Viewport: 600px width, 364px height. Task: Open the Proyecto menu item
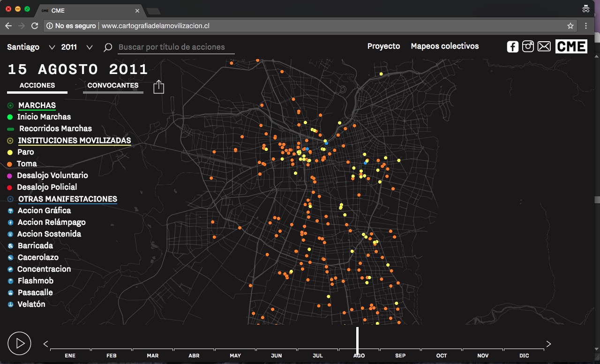pyautogui.click(x=383, y=46)
